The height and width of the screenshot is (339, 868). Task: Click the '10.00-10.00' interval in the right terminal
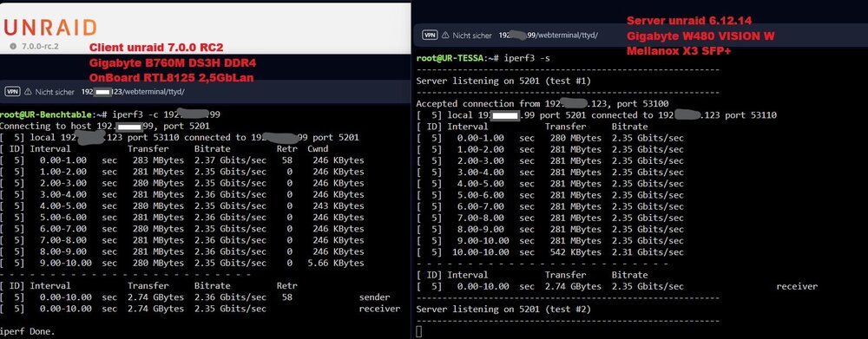click(481, 252)
